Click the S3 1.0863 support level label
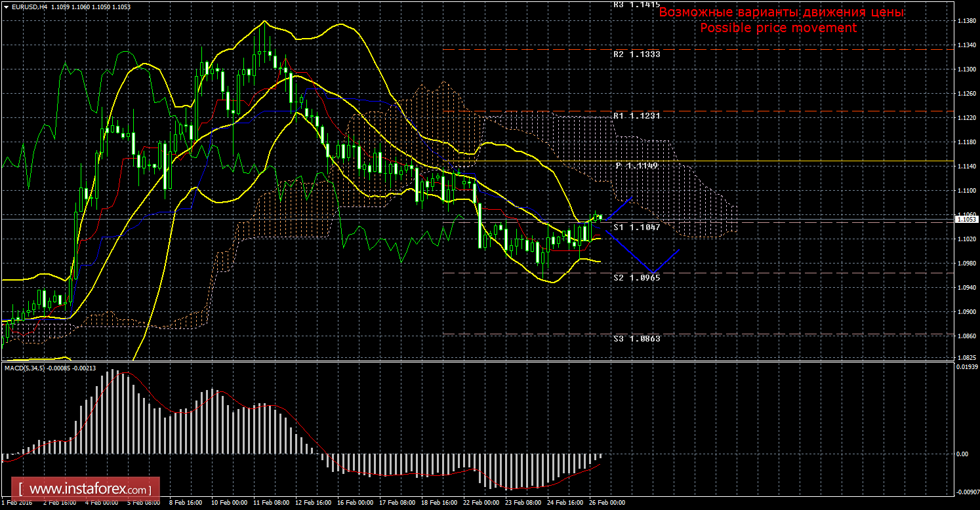 pos(636,338)
